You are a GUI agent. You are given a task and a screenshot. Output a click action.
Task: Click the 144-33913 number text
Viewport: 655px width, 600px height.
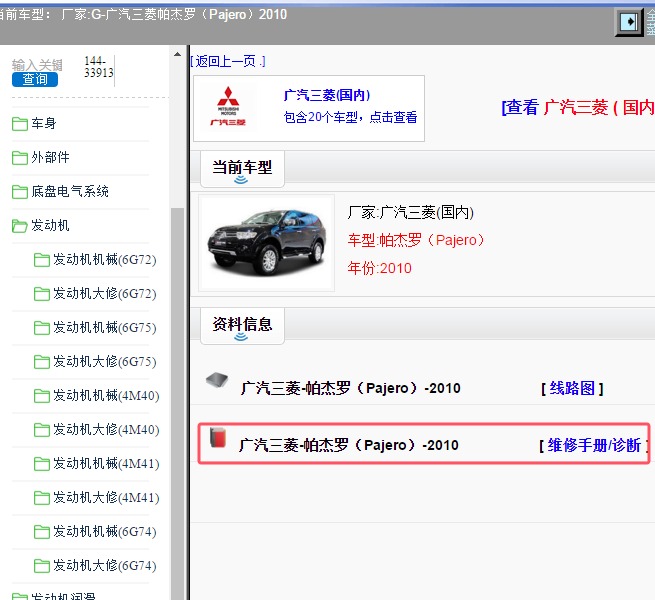click(x=99, y=67)
